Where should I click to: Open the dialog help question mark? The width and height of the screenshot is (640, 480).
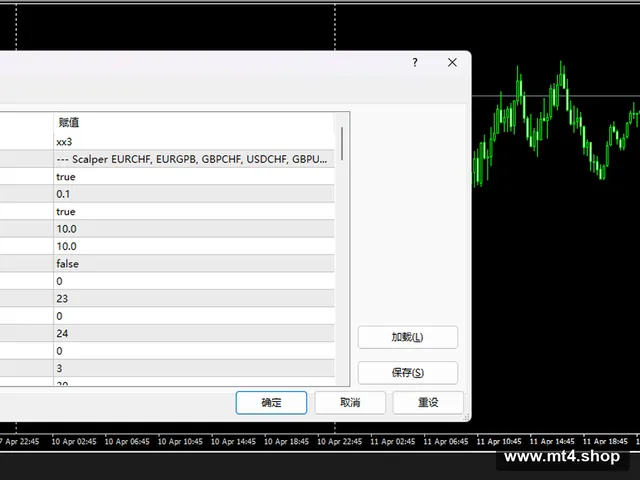pyautogui.click(x=415, y=62)
